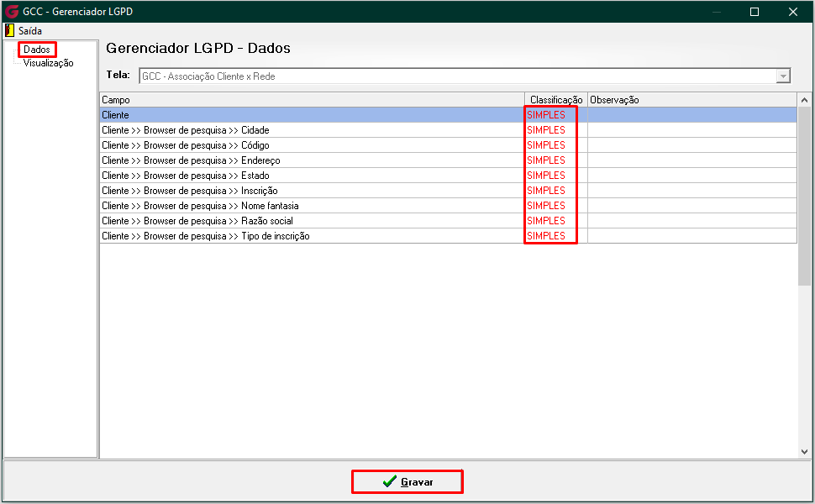Viewport: 815px width, 504px height.
Task: Select row Browser de pesquisa >> Nome fantasia
Action: 448,205
